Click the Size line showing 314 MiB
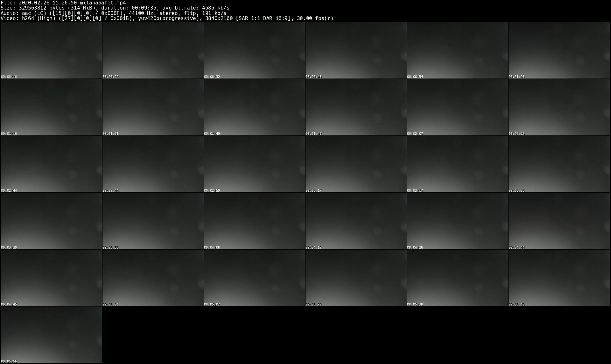The height and width of the screenshot is (364, 611). (x=115, y=8)
